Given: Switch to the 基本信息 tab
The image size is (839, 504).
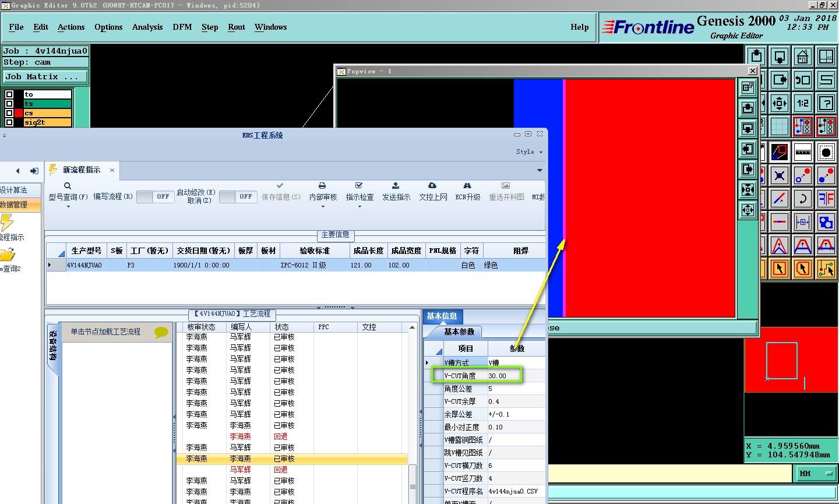Looking at the screenshot, I should click(442, 316).
